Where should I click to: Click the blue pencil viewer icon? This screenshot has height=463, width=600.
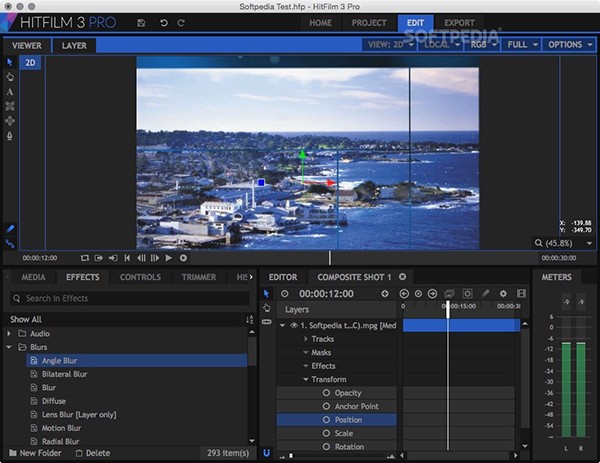10,229
